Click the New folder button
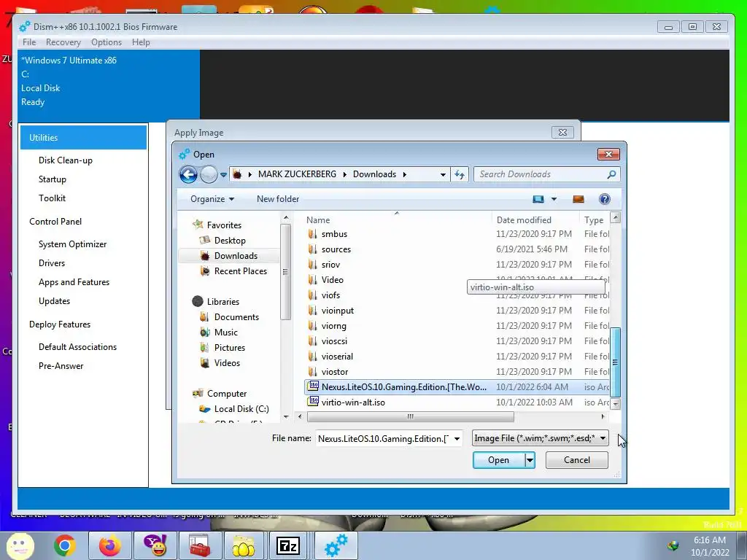This screenshot has height=560, width=747. point(278,199)
